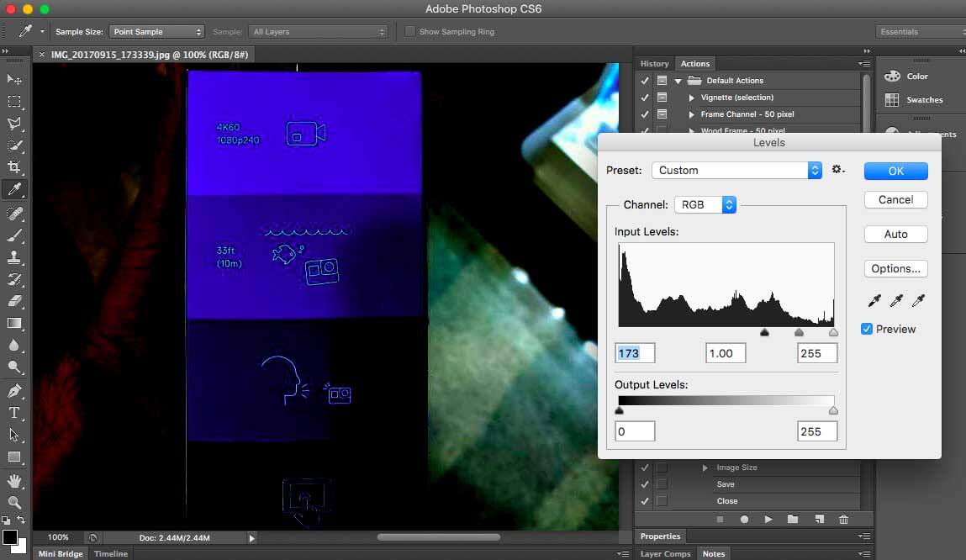Enable Show Sampling Ring checkbox

pyautogui.click(x=409, y=31)
